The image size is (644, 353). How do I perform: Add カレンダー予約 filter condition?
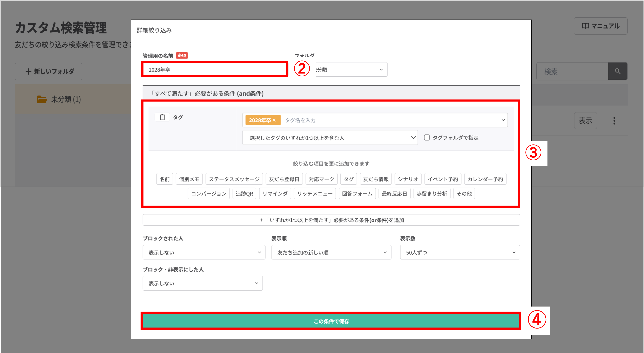pos(485,179)
